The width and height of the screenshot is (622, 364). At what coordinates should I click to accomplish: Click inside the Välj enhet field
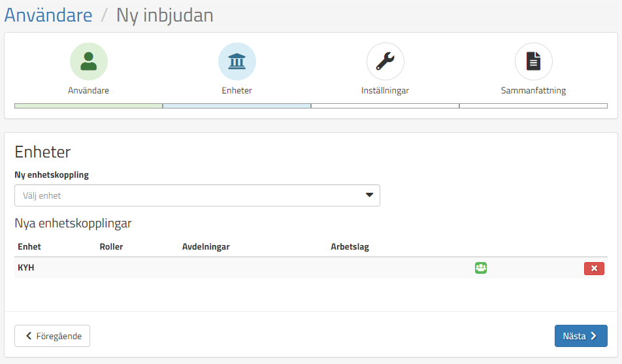[183, 195]
